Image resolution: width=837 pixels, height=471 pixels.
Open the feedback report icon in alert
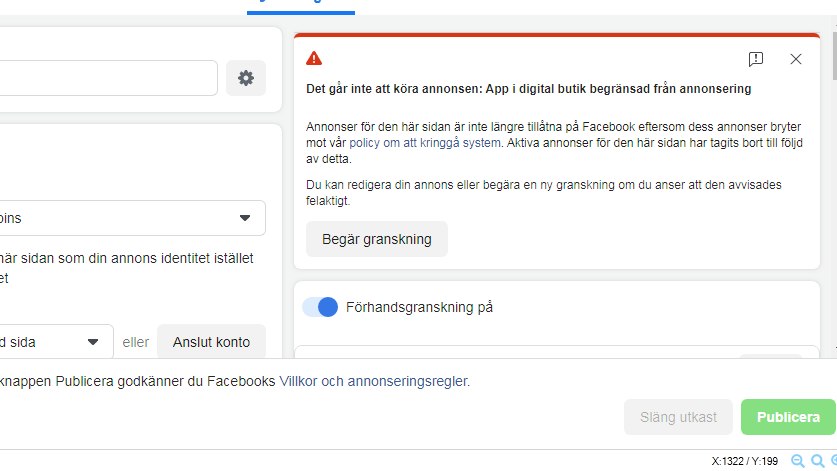click(x=756, y=59)
